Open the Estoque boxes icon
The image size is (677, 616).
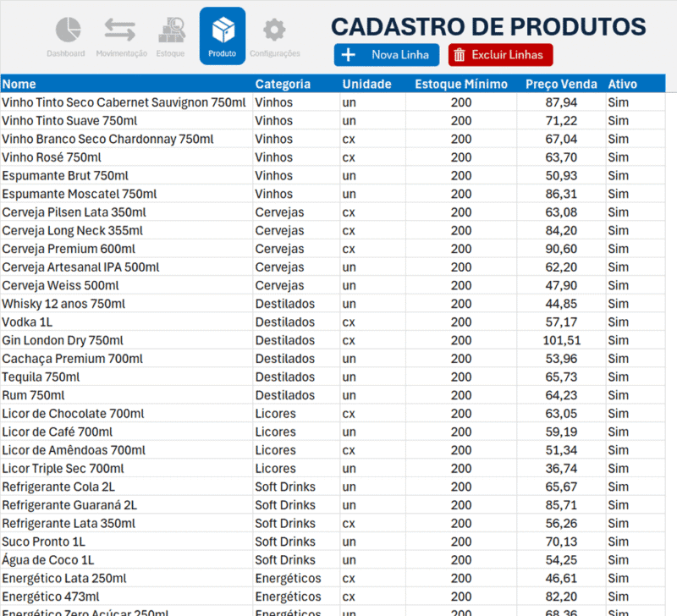172,30
